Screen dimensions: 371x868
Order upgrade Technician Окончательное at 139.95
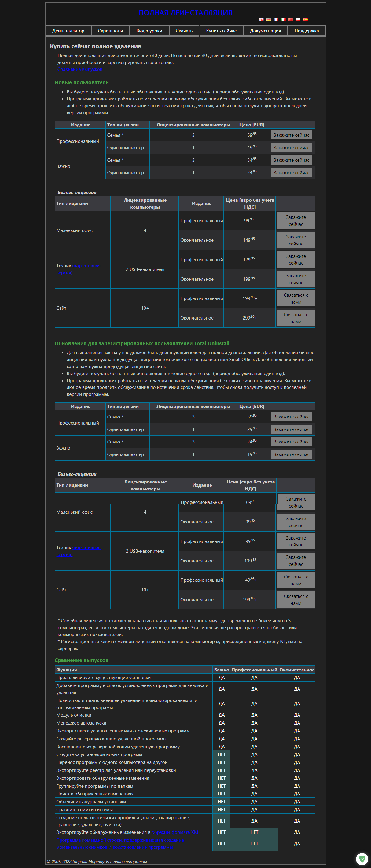click(x=296, y=561)
